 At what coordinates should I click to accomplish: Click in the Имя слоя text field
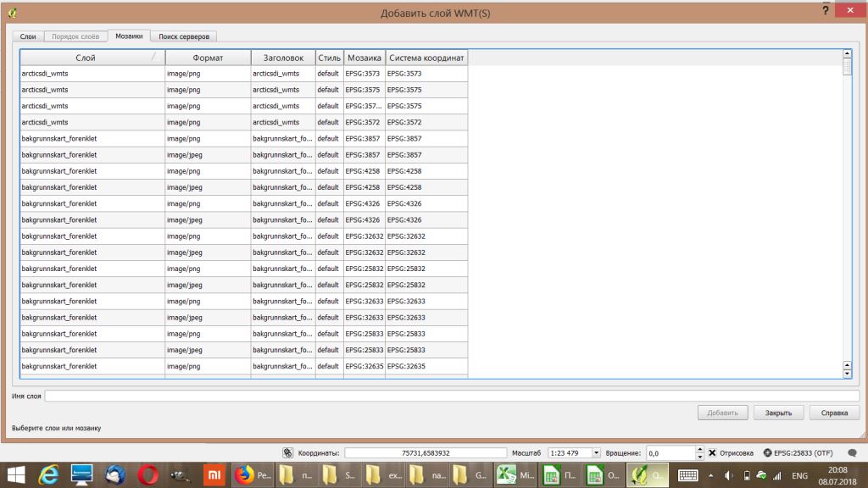(x=451, y=396)
